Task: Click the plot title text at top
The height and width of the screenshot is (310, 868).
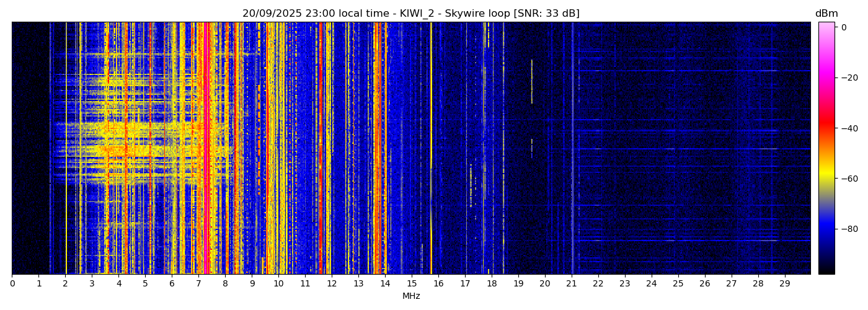Action: [x=410, y=14]
